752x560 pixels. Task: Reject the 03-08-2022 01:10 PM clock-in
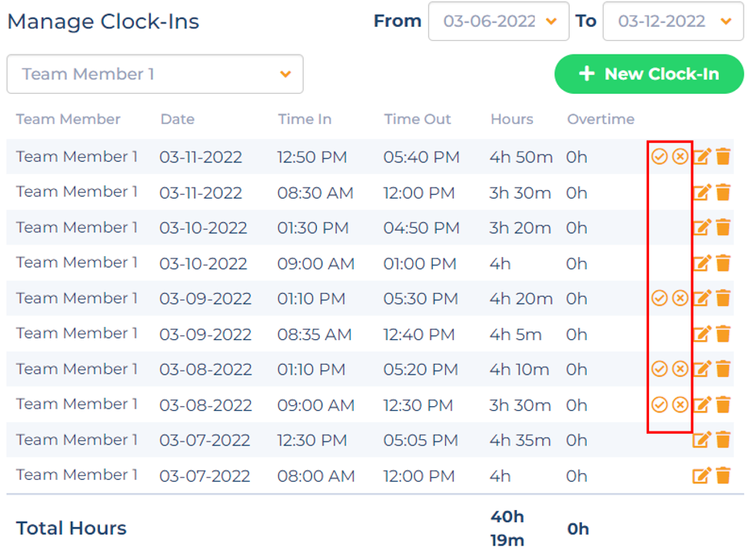coord(680,368)
